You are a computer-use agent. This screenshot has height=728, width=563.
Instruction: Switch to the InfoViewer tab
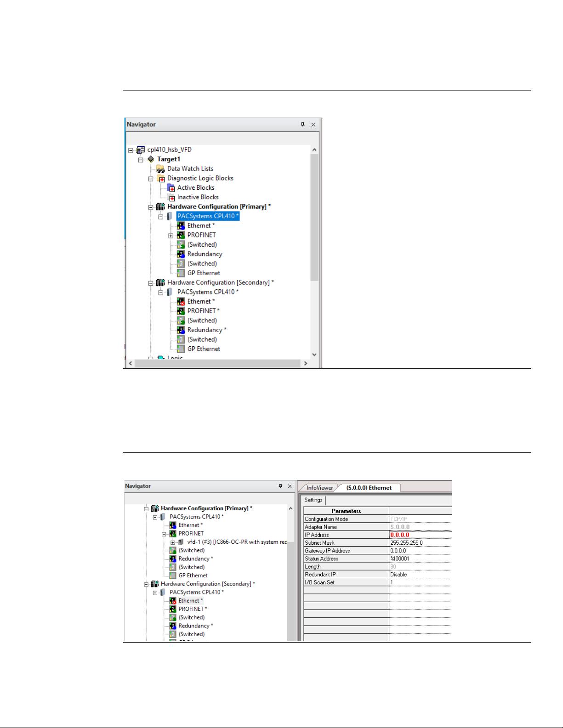click(x=319, y=488)
